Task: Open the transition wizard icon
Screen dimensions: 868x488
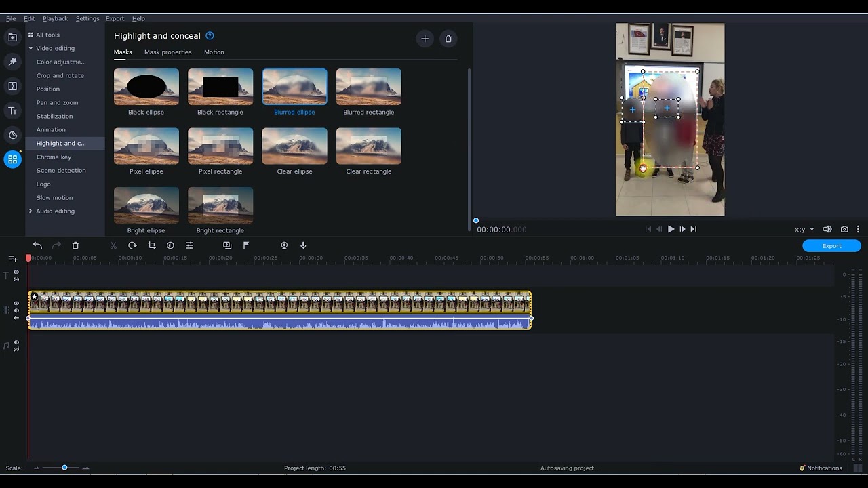Action: (227, 245)
